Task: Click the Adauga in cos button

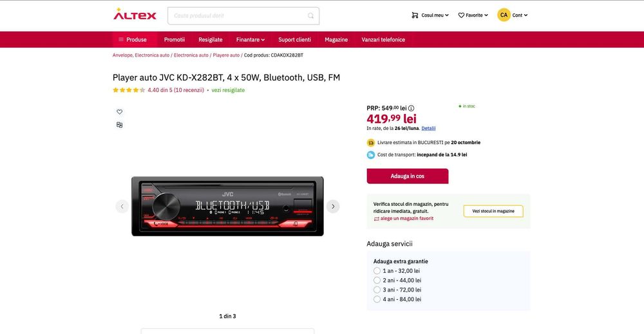Action: point(408,176)
